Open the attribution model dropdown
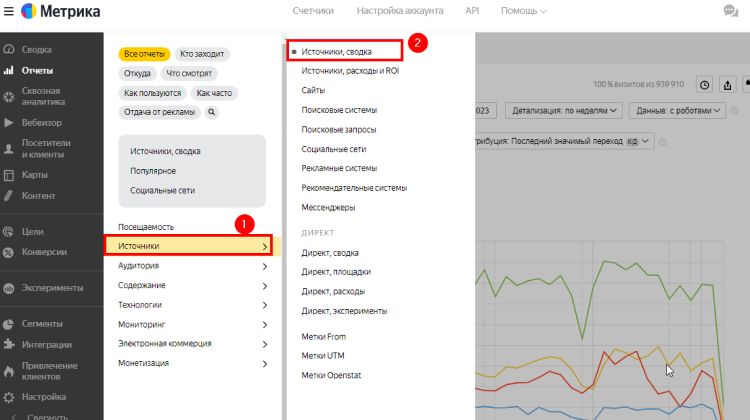 click(x=564, y=141)
